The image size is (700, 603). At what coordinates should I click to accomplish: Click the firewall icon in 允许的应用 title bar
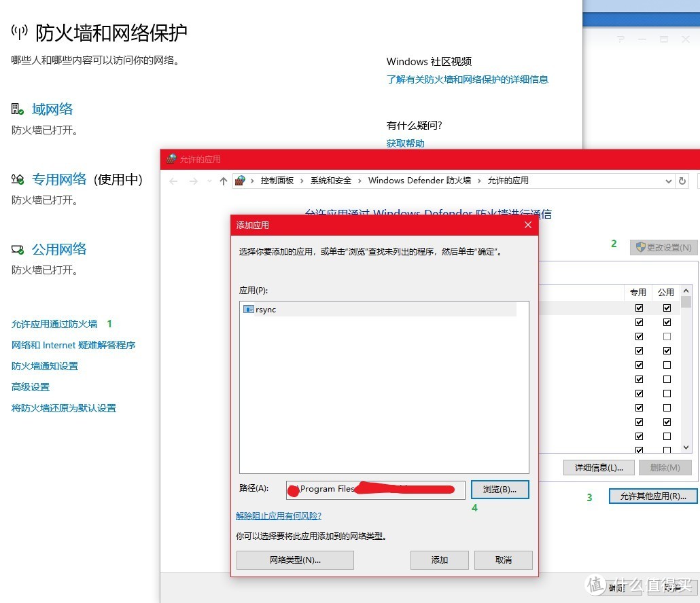click(171, 159)
